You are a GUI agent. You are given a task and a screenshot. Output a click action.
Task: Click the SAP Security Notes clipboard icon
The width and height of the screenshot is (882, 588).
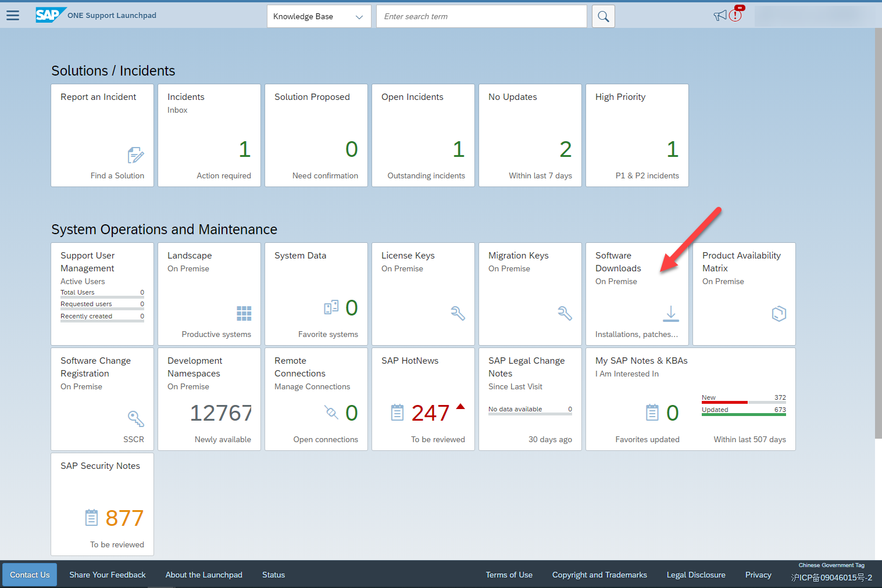click(92, 518)
